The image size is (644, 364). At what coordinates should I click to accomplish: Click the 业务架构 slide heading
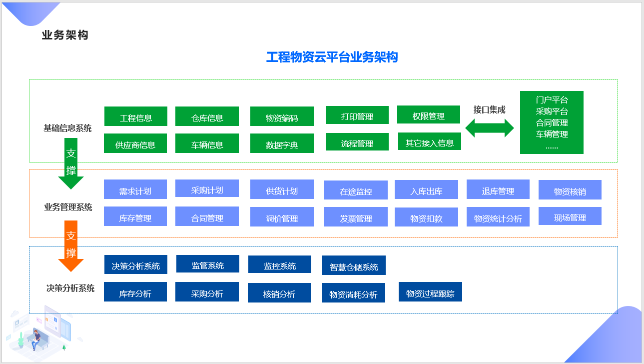(x=65, y=35)
